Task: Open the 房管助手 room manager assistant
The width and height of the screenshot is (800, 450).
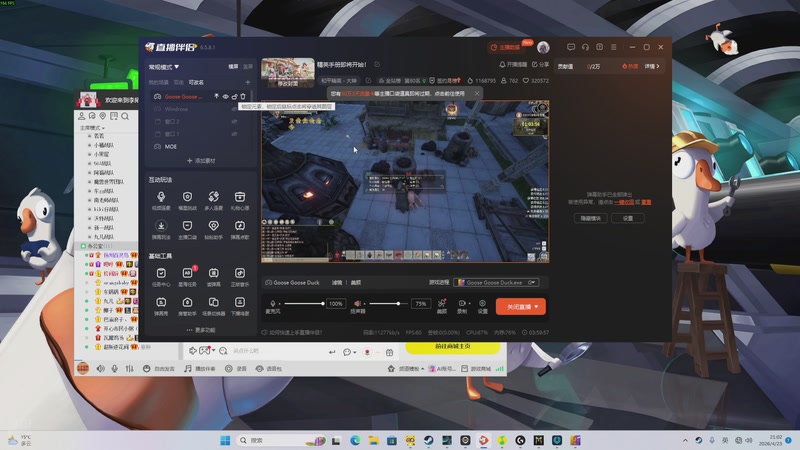Action: tap(187, 306)
